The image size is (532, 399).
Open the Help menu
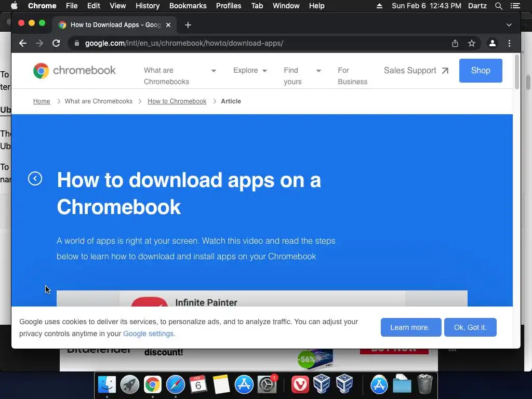pyautogui.click(x=316, y=6)
